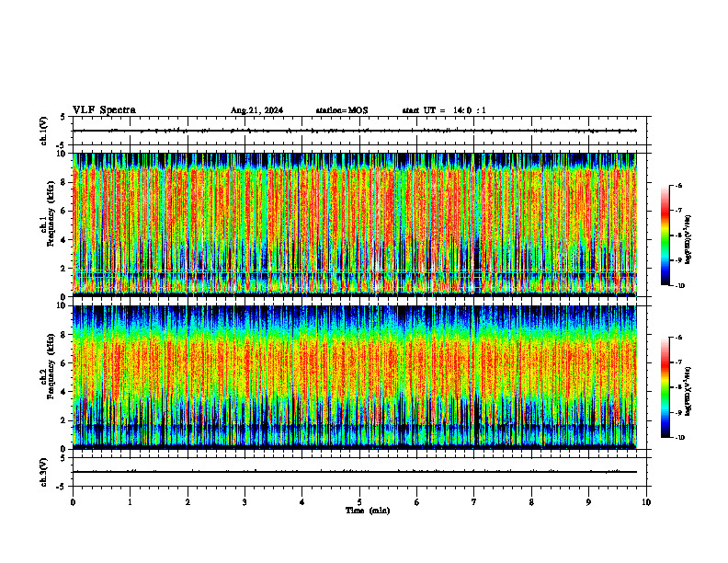Image resolution: width=728 pixels, height=563 pixels.
Task: Click the "-10" label on ch.1 colorbar
Action: point(679,286)
